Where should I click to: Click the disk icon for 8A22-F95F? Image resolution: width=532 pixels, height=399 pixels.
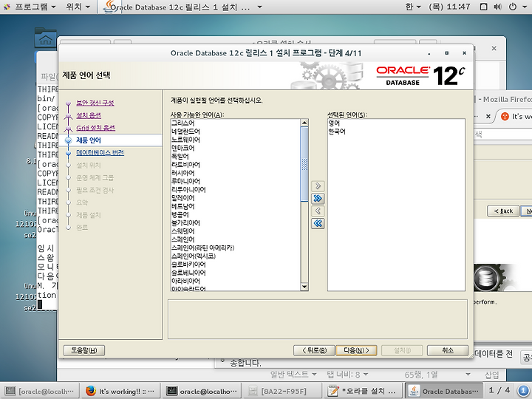point(253,391)
